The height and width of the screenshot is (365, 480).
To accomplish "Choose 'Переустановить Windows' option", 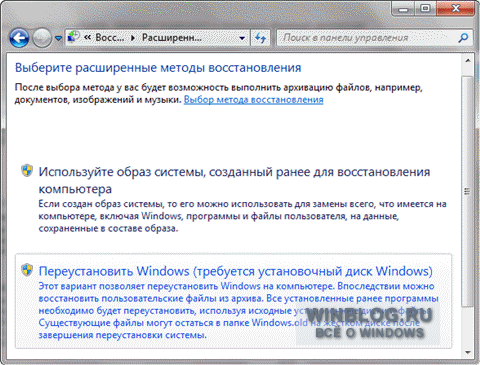I will coord(233,301).
